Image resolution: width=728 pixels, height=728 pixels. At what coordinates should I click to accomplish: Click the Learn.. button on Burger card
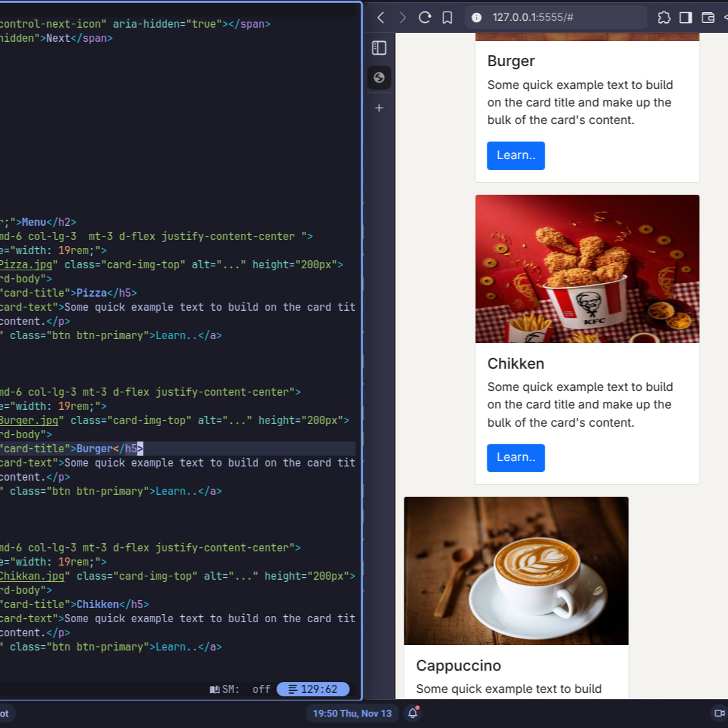click(x=516, y=156)
